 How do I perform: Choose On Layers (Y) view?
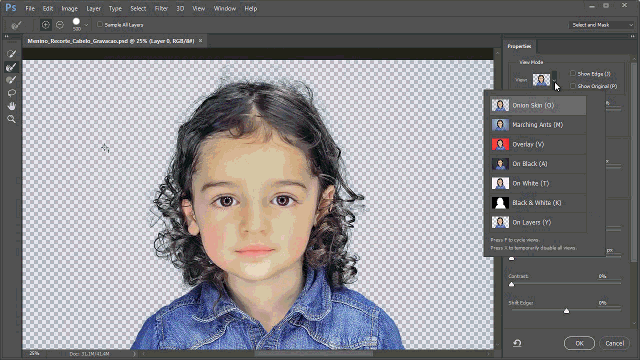(x=538, y=222)
